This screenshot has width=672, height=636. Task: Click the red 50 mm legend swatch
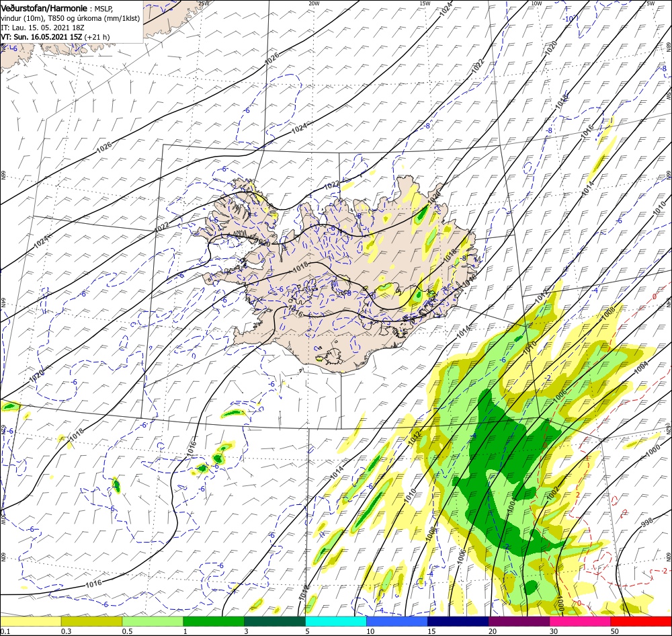click(x=641, y=621)
